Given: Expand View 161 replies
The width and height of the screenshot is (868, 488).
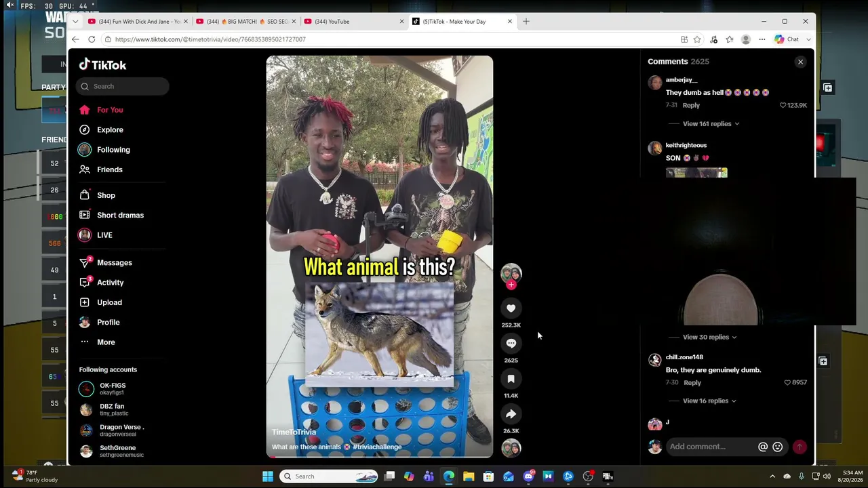Looking at the screenshot, I should pos(711,124).
